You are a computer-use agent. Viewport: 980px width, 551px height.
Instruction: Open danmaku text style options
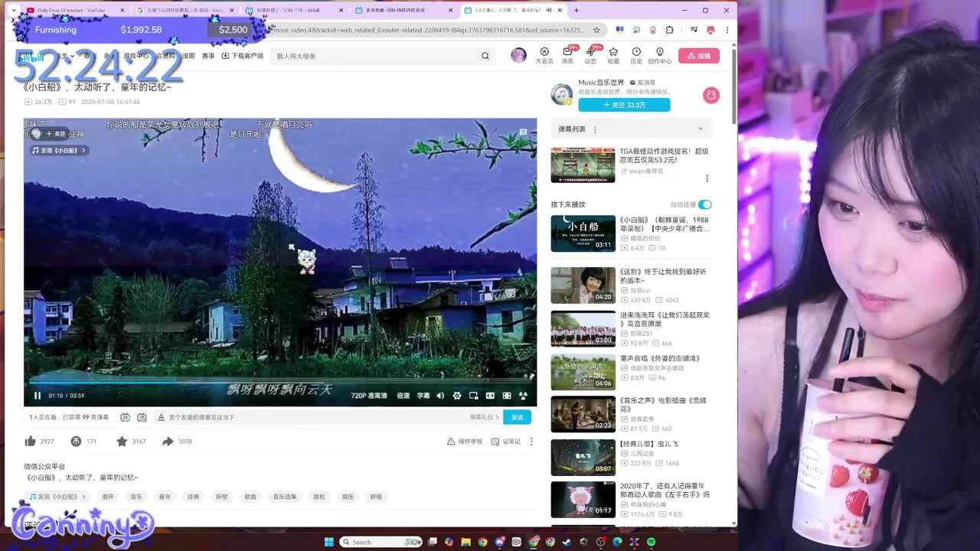pyautogui.click(x=161, y=417)
